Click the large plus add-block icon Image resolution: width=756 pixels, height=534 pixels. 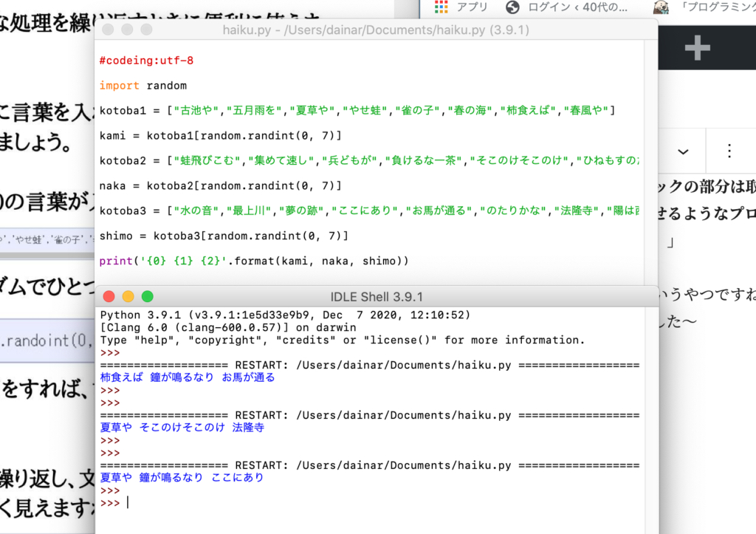click(x=697, y=49)
